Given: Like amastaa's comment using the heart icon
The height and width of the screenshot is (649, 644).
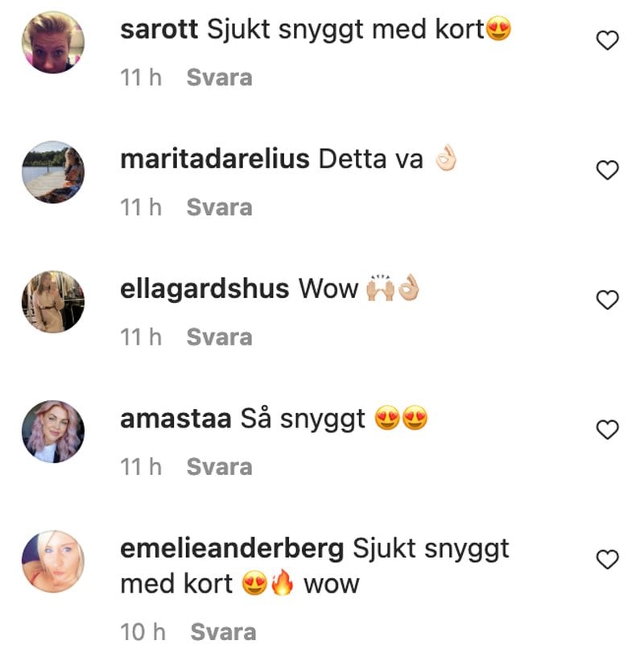Looking at the screenshot, I should click(x=607, y=429).
